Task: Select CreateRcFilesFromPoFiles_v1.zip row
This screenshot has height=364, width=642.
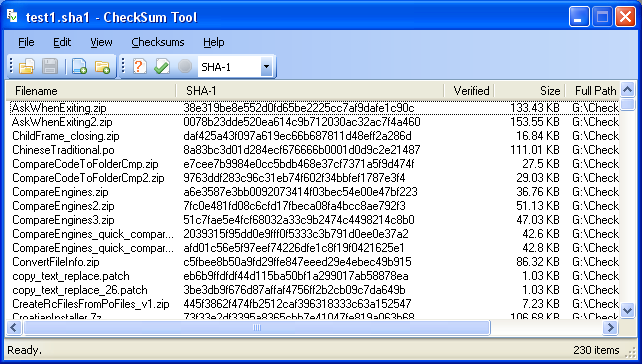Action: pos(314,304)
